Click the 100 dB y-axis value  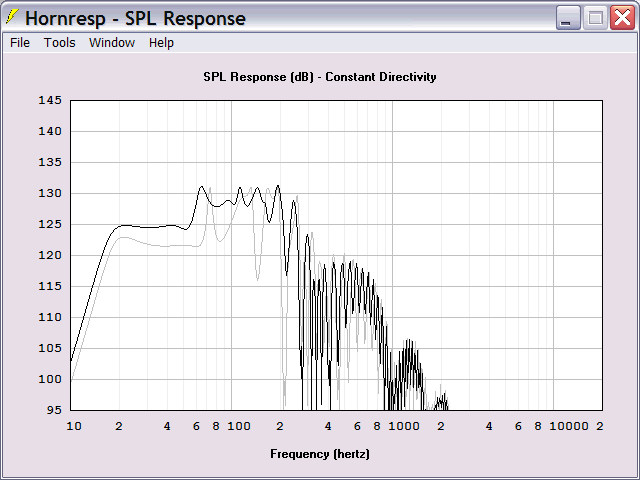tap(50, 379)
